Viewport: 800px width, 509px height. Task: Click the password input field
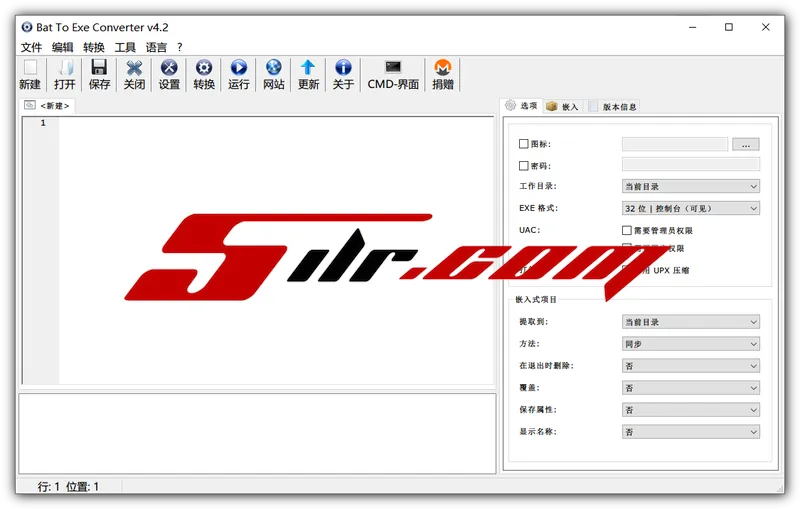691,164
